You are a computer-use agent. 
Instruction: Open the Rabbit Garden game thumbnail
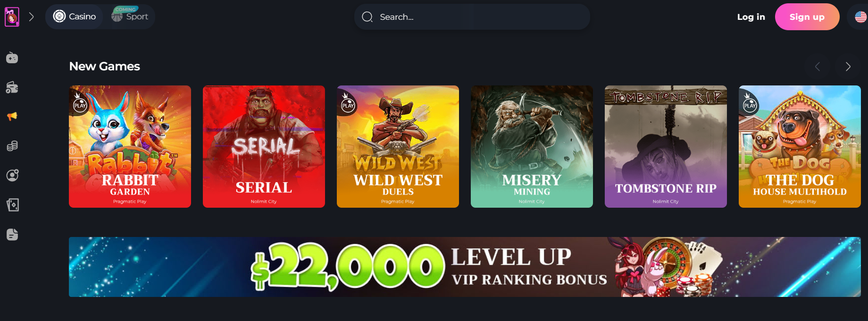pyautogui.click(x=130, y=146)
